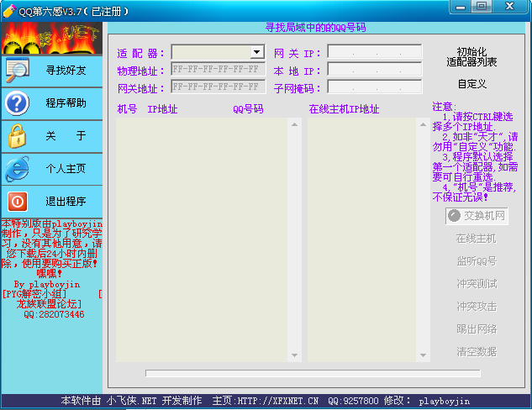This screenshot has width=532, height=410.
Task: Click inside the QQ号码 results list
Action: pos(202,239)
